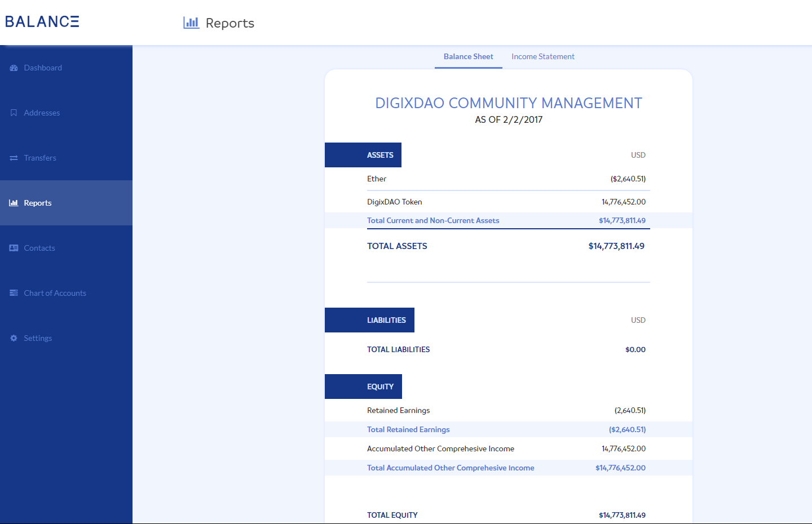This screenshot has height=524, width=812.
Task: Click the TOTAL ASSETS amount $14,773,811.49
Action: pos(616,246)
